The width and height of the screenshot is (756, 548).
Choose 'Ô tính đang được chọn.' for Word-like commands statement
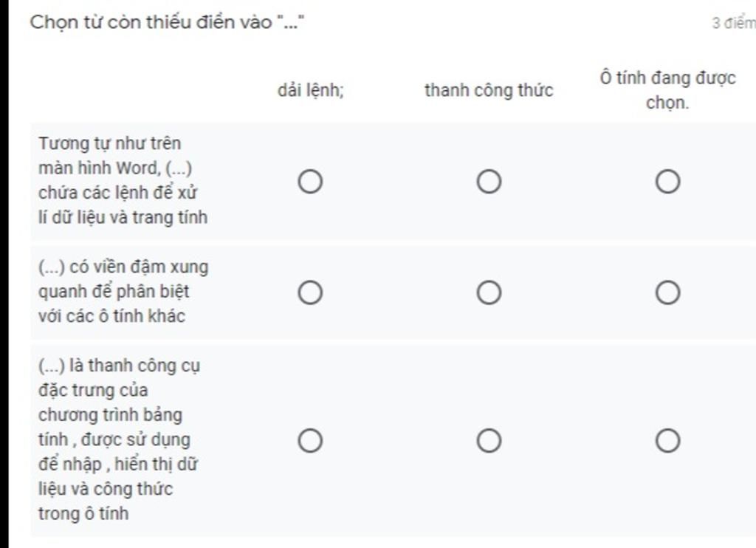[667, 181]
